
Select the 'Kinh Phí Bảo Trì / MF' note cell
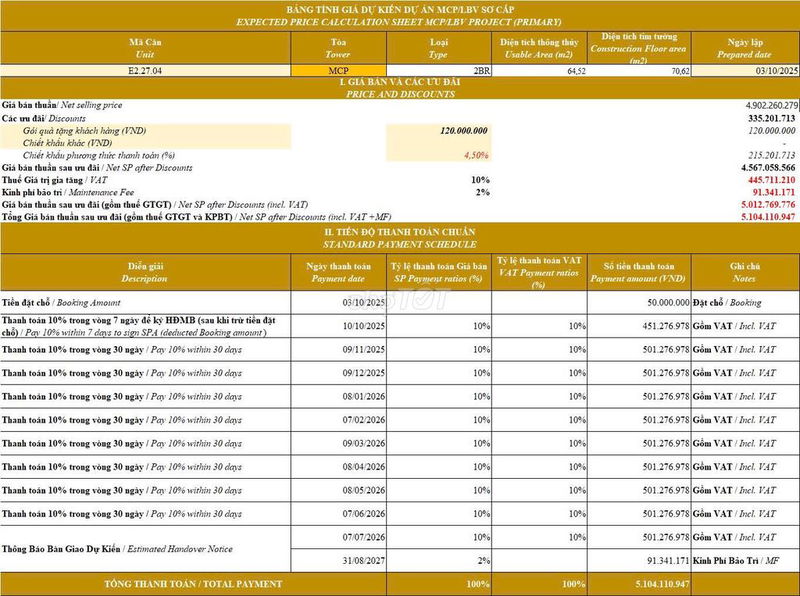734,561
